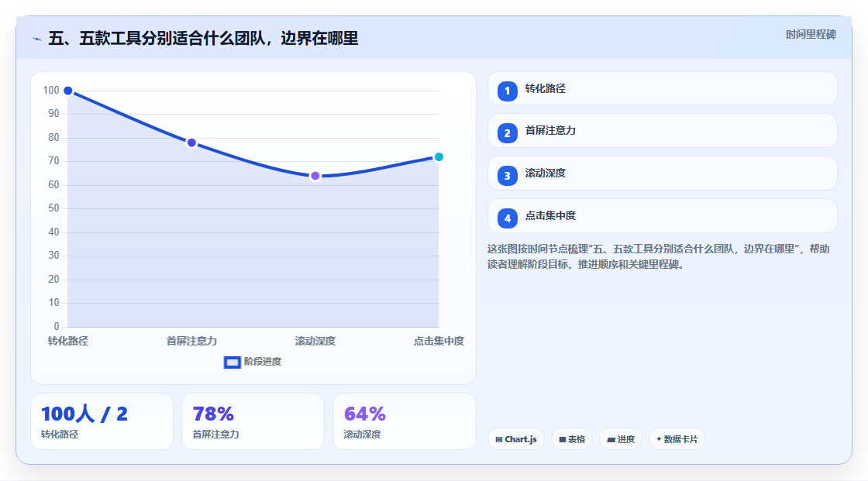The height and width of the screenshot is (481, 868).
Task: Click the lightning icon beside the section title
Action: pyautogui.click(x=37, y=39)
